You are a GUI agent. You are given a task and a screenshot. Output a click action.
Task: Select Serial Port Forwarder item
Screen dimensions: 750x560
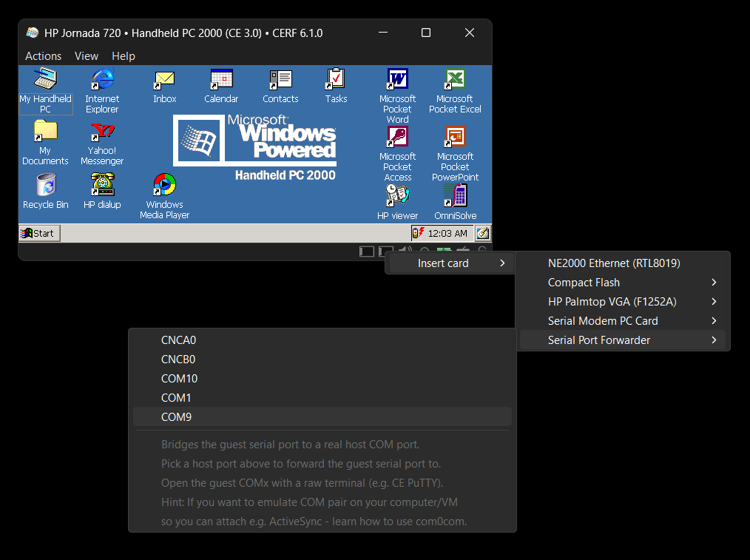(x=622, y=340)
